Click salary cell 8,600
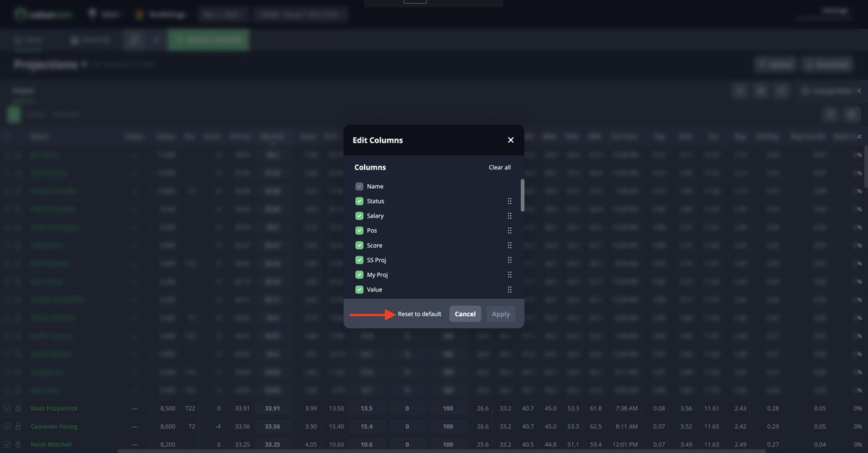Viewport: 868px width, 453px height. click(x=167, y=426)
